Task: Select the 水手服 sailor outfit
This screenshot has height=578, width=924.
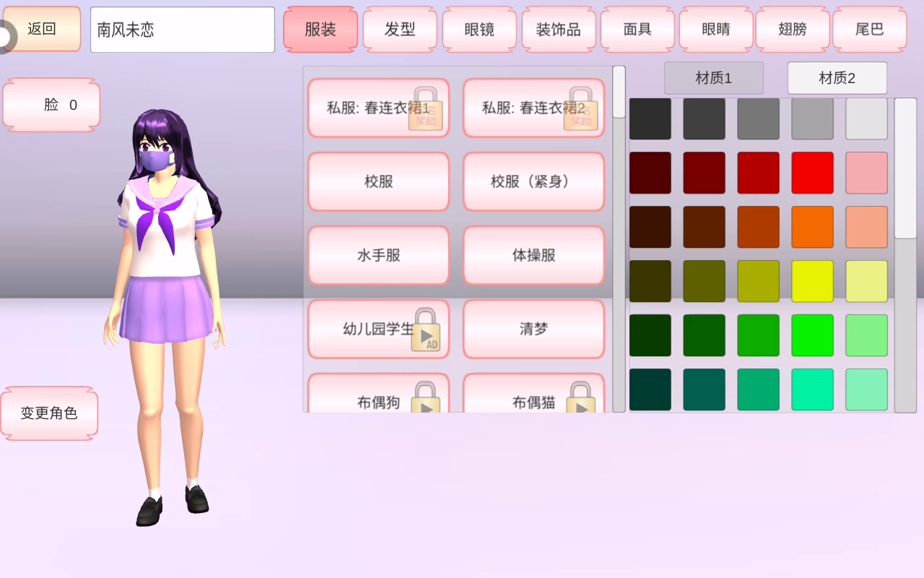Action: coord(378,256)
